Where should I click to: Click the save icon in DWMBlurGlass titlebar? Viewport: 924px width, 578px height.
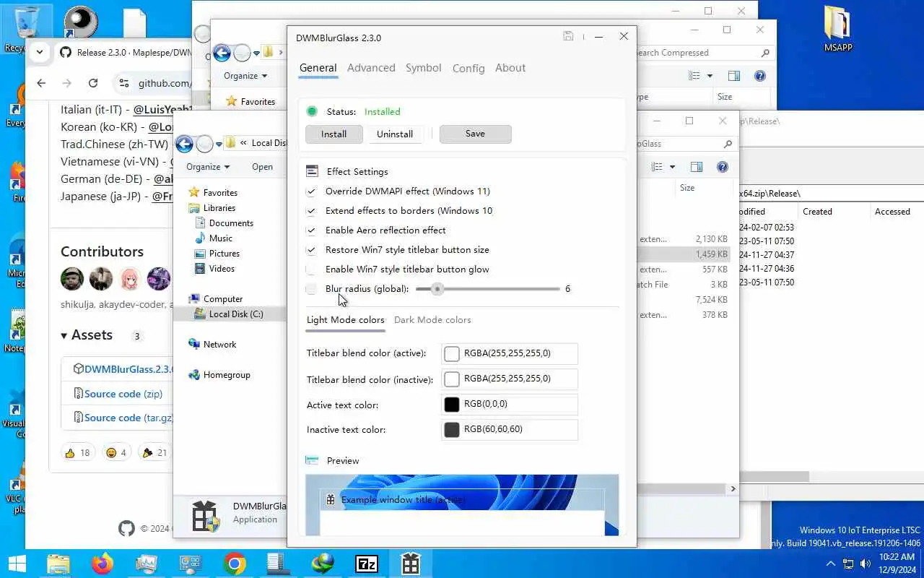(x=568, y=36)
